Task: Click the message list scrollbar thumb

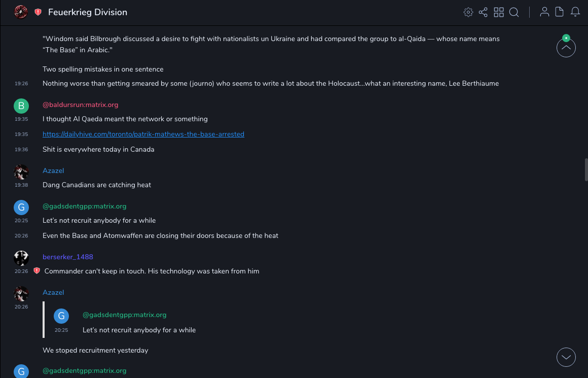Action: (586, 169)
